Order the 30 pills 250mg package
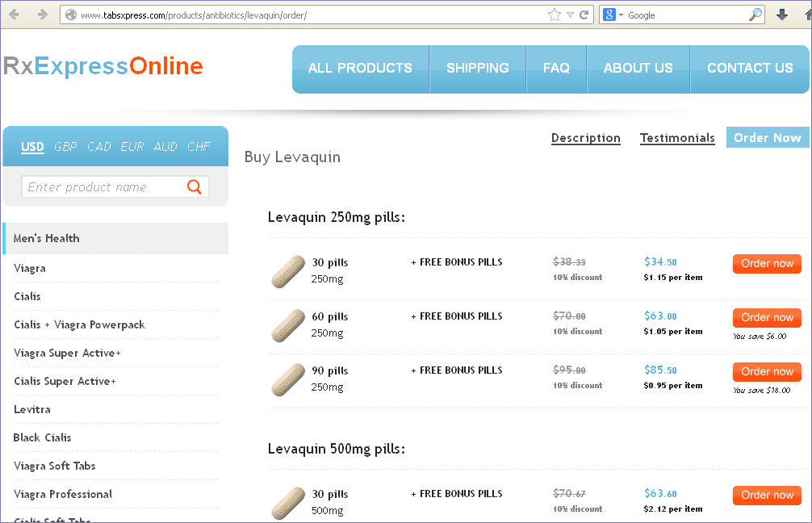Viewport: 812px width, 523px height. click(x=767, y=264)
